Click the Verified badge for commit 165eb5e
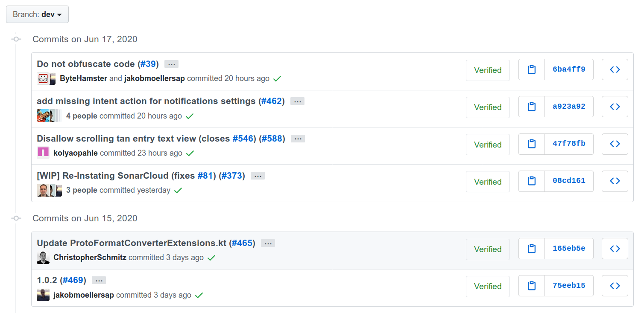This screenshot has width=644, height=313. click(488, 249)
